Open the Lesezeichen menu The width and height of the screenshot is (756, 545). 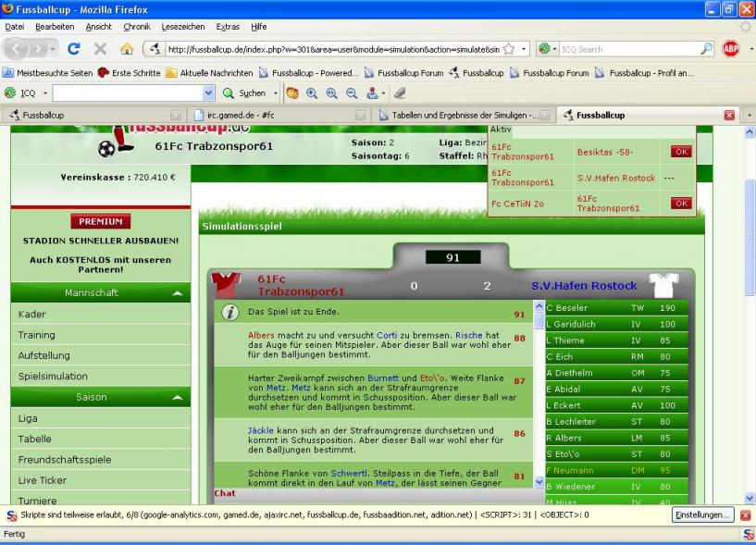(182, 27)
